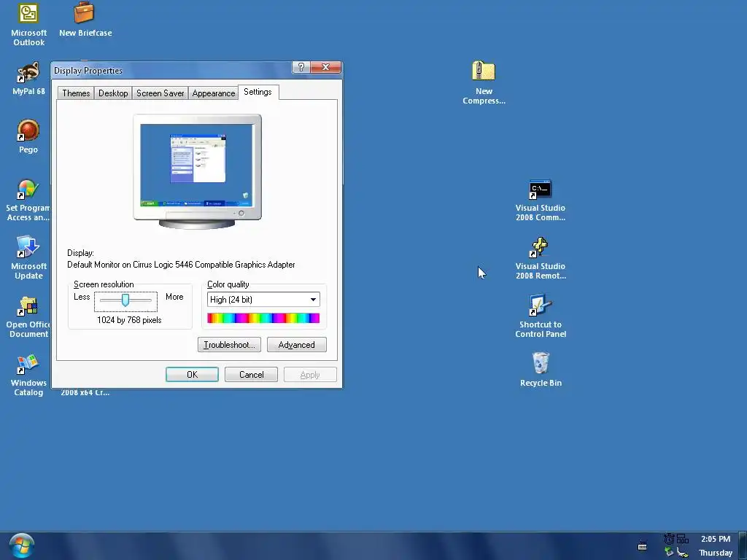
Task: Click the 'More' resolution label
Action: click(174, 297)
